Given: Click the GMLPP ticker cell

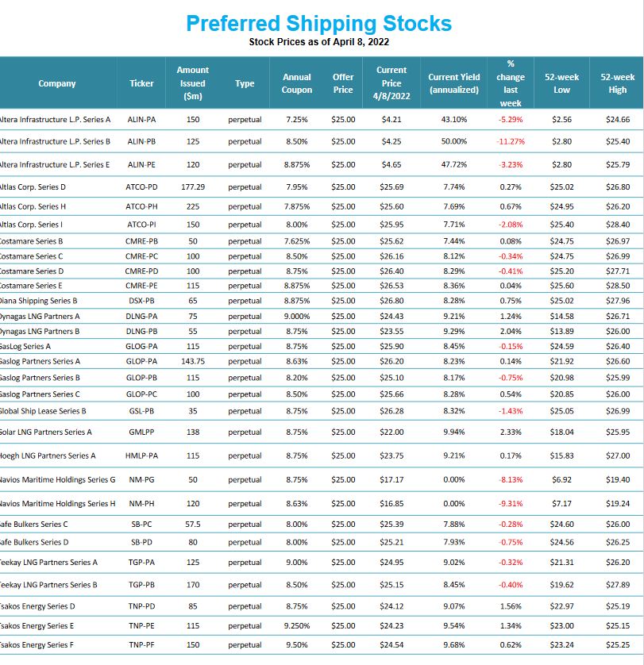Looking at the screenshot, I should [142, 432].
